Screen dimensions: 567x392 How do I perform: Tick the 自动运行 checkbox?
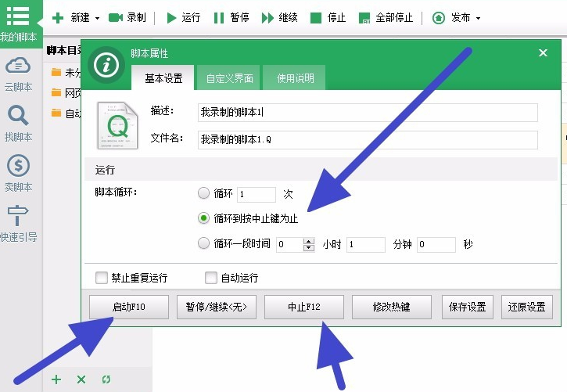click(210, 278)
